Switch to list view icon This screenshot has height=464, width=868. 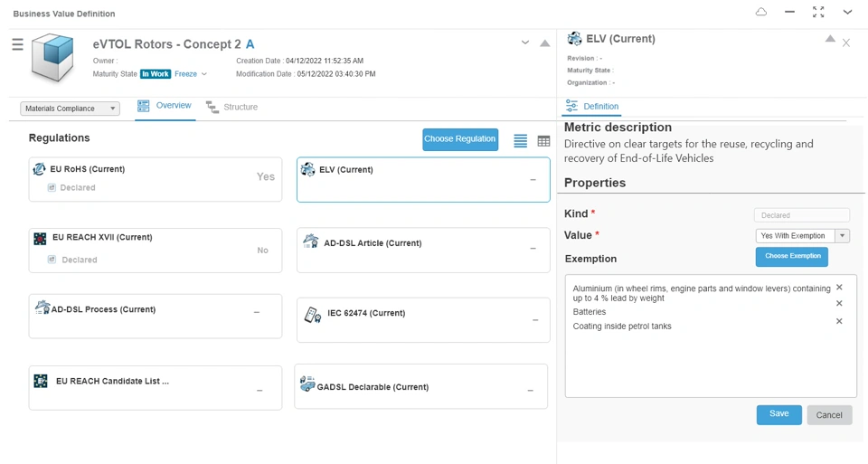[520, 141]
